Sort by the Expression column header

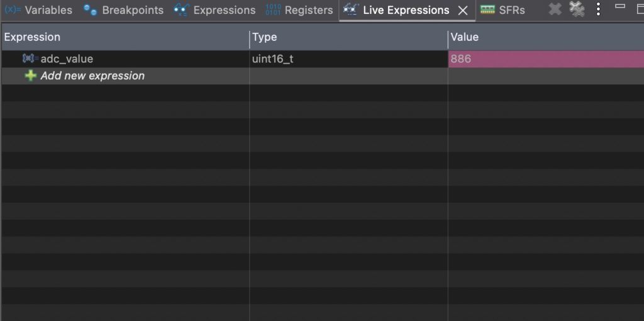click(125, 37)
